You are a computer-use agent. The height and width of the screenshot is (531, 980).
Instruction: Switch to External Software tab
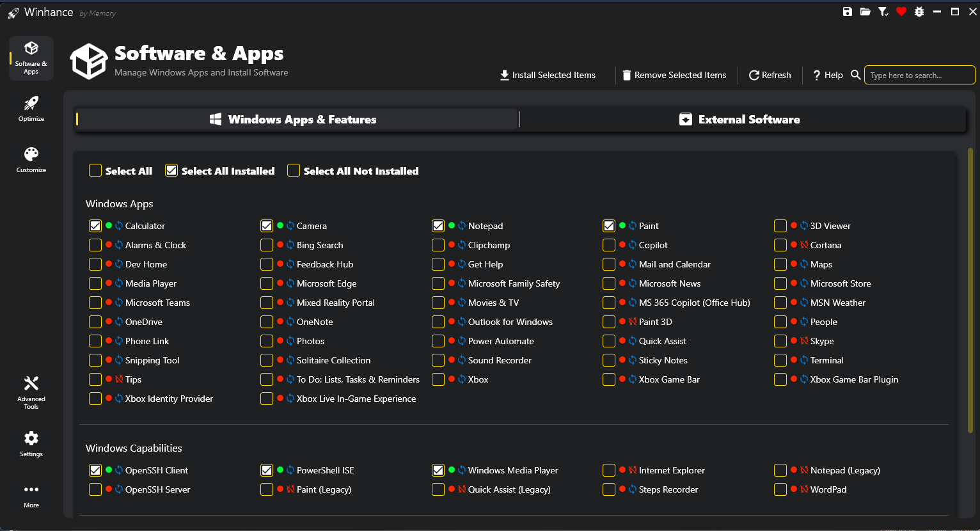pos(742,120)
